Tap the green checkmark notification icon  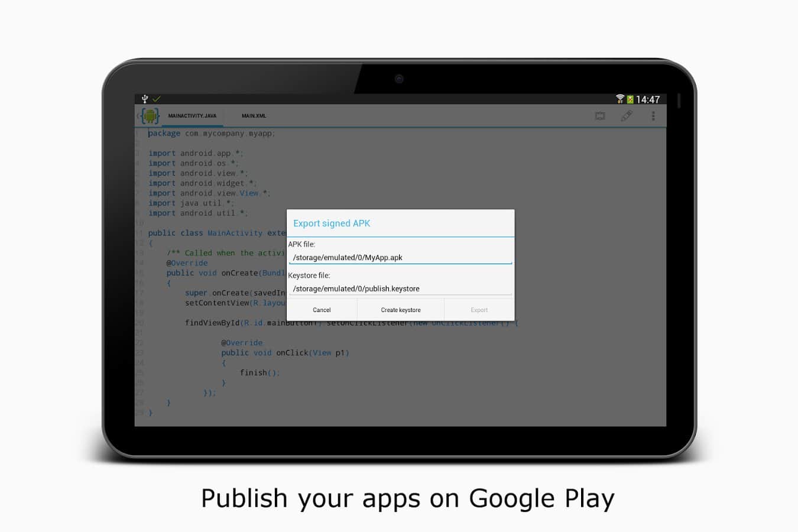point(157,99)
